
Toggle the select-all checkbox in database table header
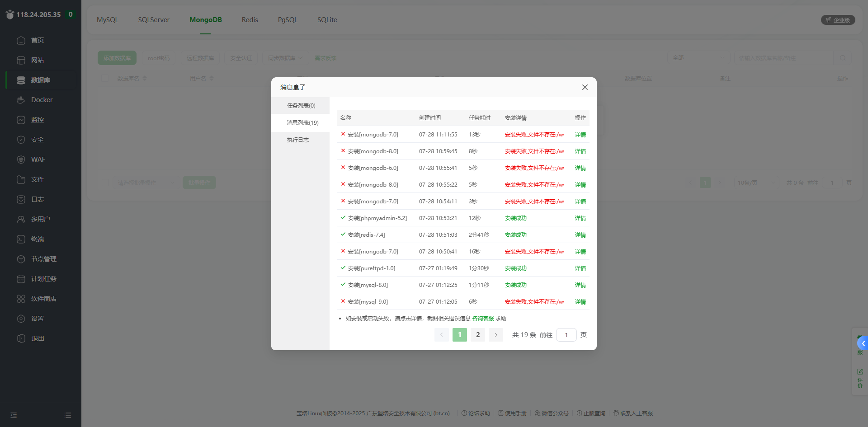point(105,78)
